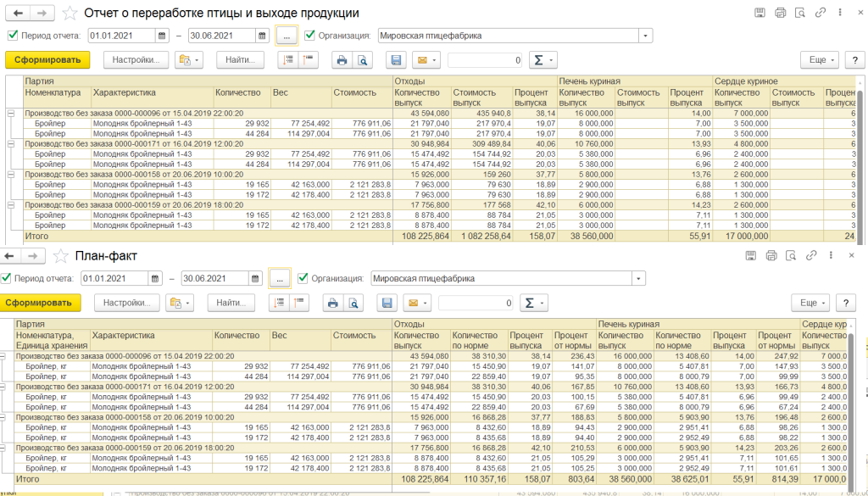Screen dimensions: 868x496
Task: Open calendar for the 01.01.2021 date in top report
Action: [x=162, y=36]
